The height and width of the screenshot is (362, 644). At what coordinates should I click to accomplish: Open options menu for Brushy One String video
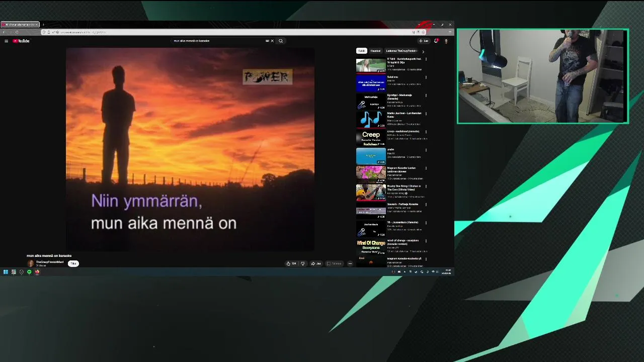[426, 187]
